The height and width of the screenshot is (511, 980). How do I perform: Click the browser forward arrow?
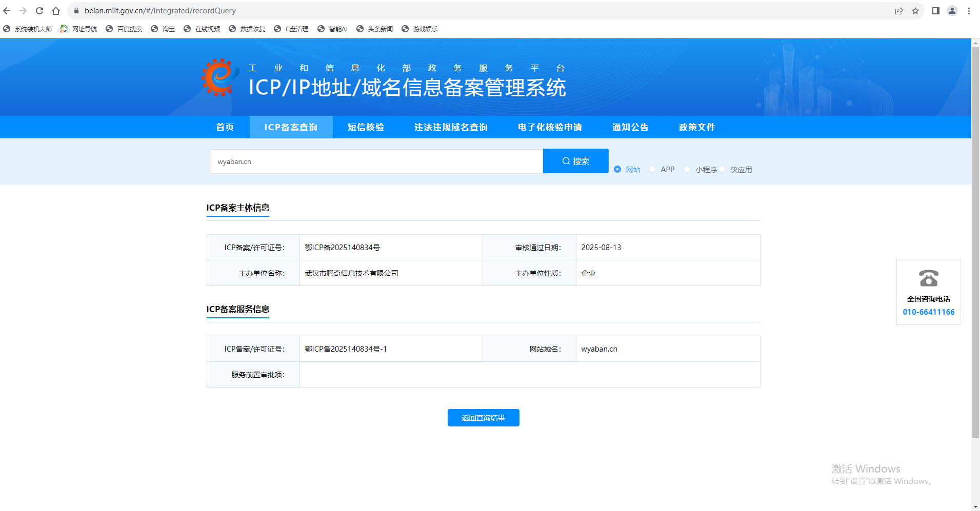pos(23,11)
